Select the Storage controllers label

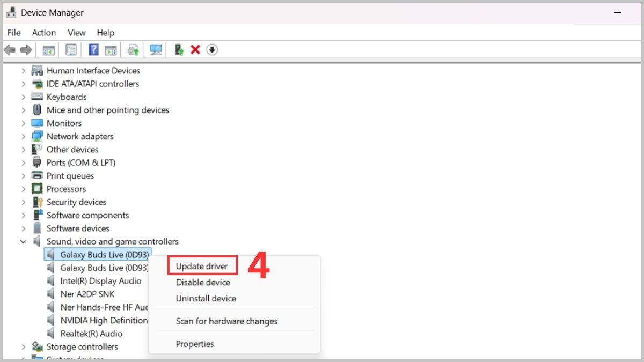(x=82, y=347)
